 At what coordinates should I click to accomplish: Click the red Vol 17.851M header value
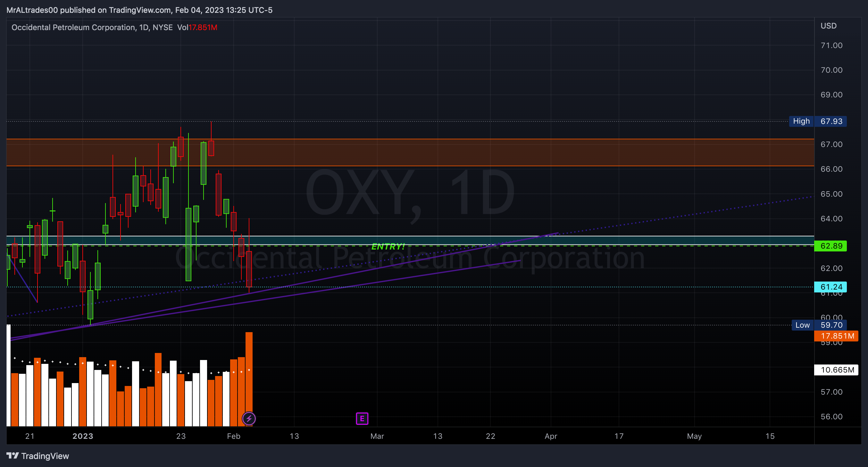pyautogui.click(x=203, y=27)
